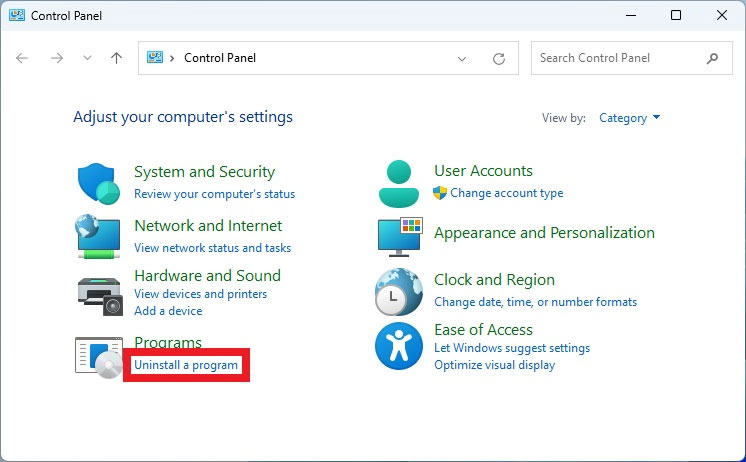Viewport: 746px width, 462px height.
Task: Click the Network and Internet globe icon
Action: tap(98, 236)
